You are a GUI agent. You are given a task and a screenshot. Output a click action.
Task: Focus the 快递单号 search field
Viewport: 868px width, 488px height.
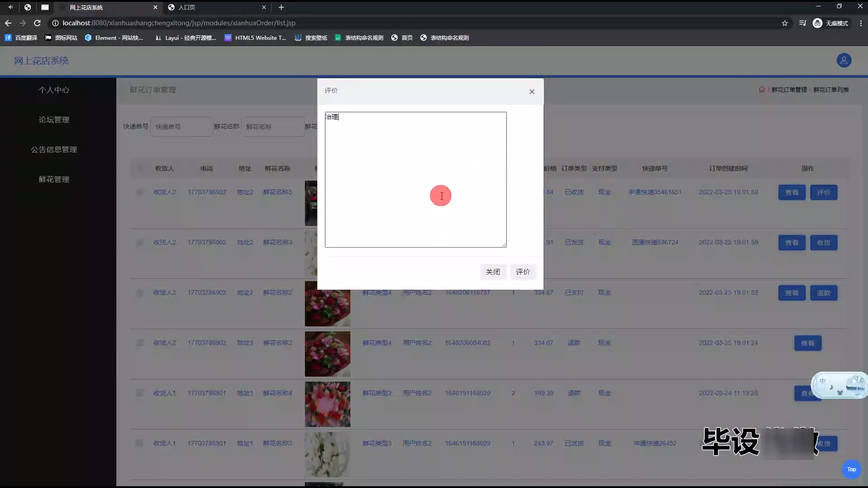tap(181, 127)
